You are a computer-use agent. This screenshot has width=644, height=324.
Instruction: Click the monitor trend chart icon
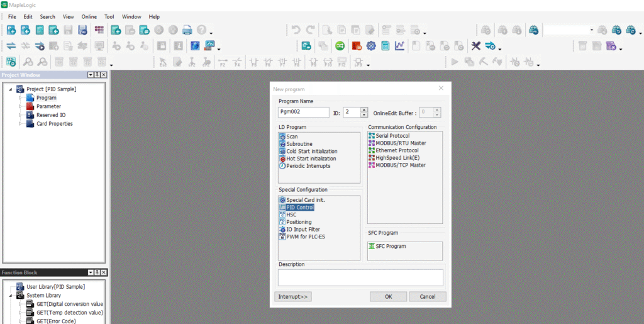coord(209,45)
